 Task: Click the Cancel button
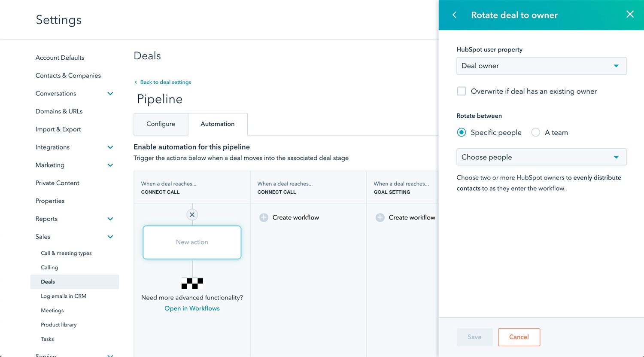point(519,337)
